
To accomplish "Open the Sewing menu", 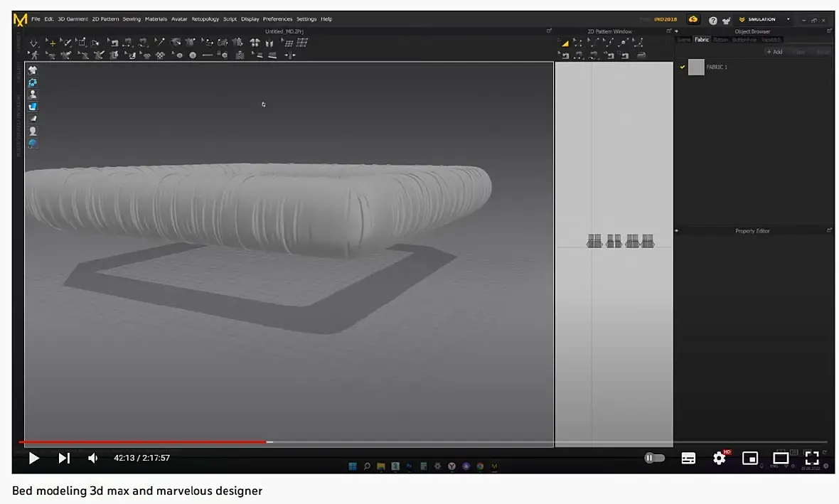I will 132,18.
